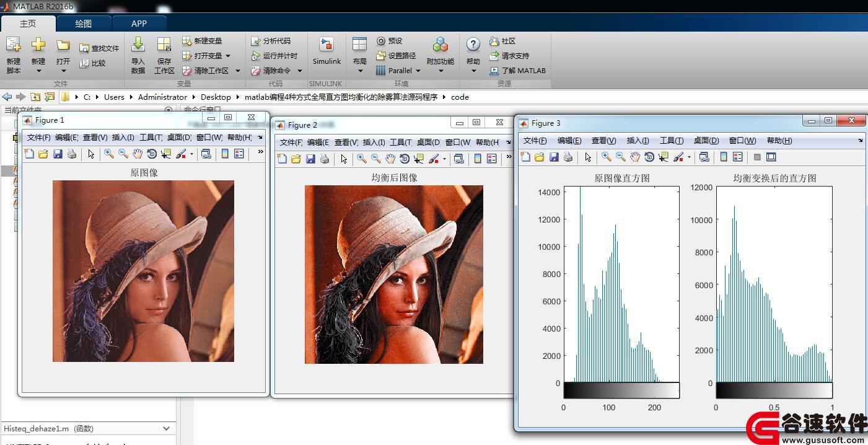This screenshot has height=445, width=868.
Task: Toggle Insert Colorbar in Figure 2 toolbar
Action: (x=477, y=159)
